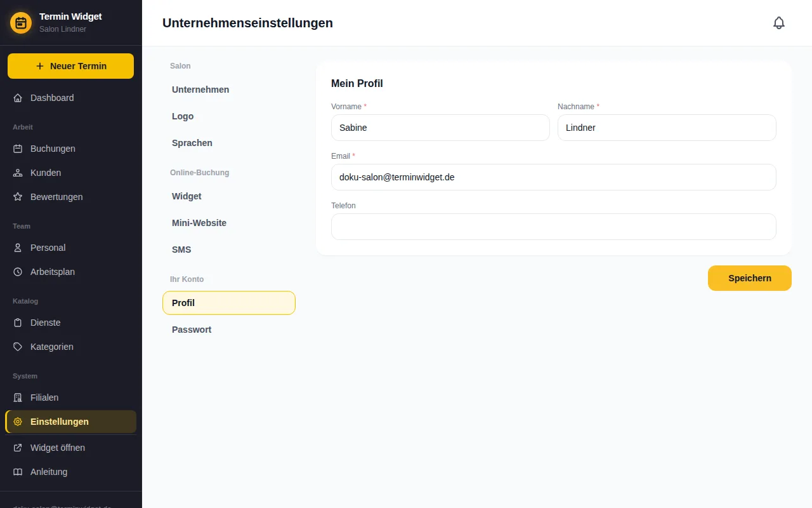Select the Profil account section

[x=229, y=303]
